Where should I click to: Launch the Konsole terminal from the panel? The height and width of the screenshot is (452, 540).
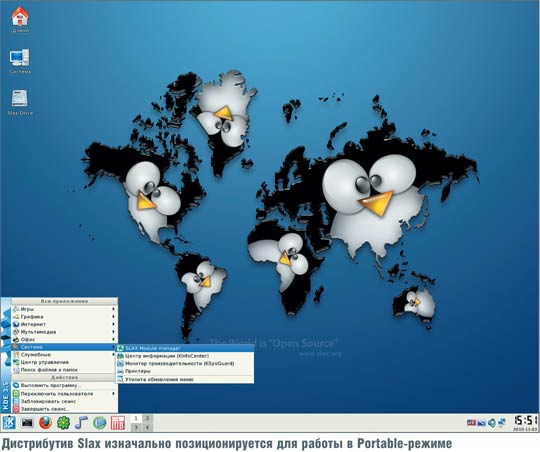click(x=27, y=422)
